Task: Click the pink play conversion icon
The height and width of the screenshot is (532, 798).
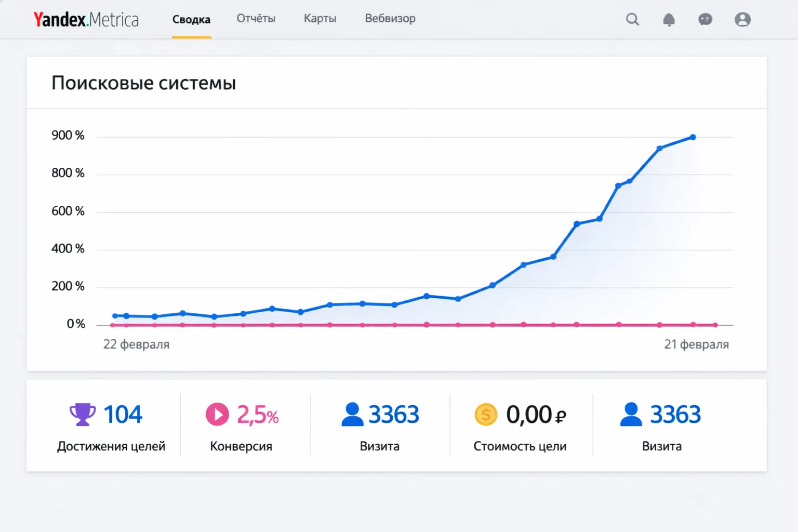Action: click(x=217, y=415)
